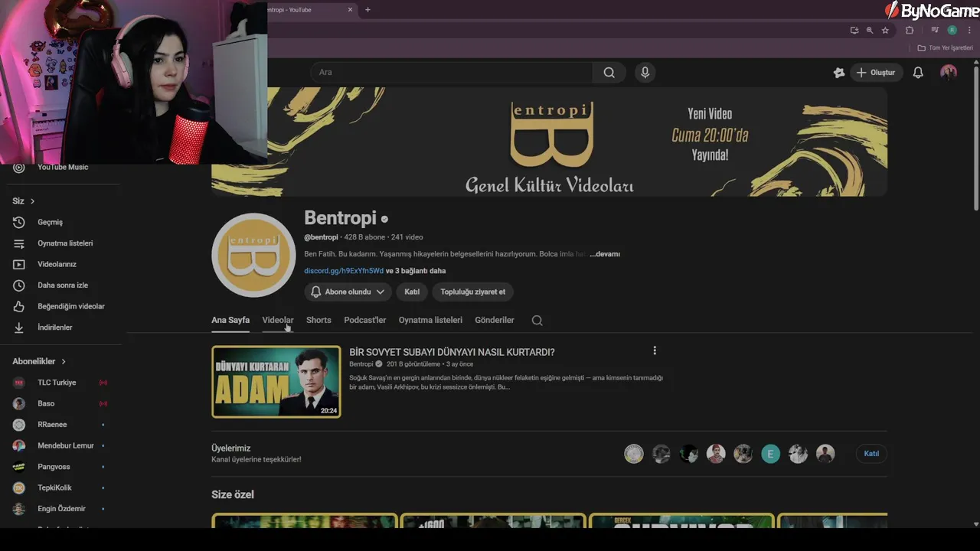Open a new browser tab

(x=367, y=10)
